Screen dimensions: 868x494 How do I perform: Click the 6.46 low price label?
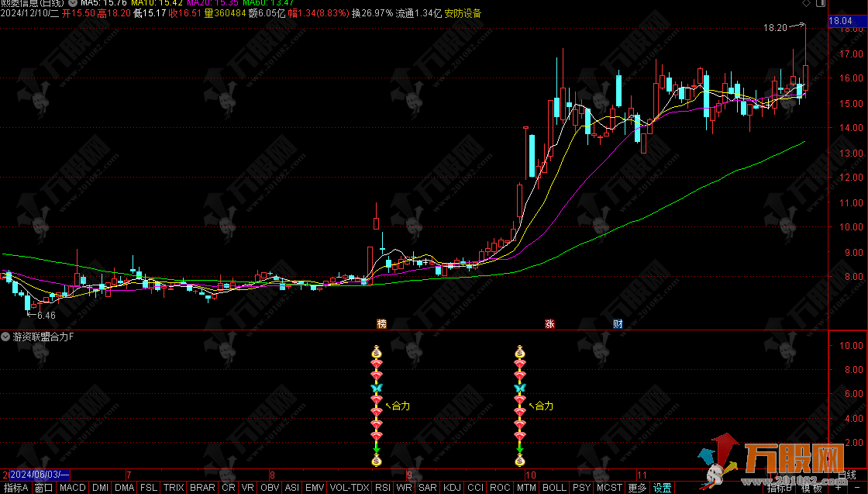[46, 316]
